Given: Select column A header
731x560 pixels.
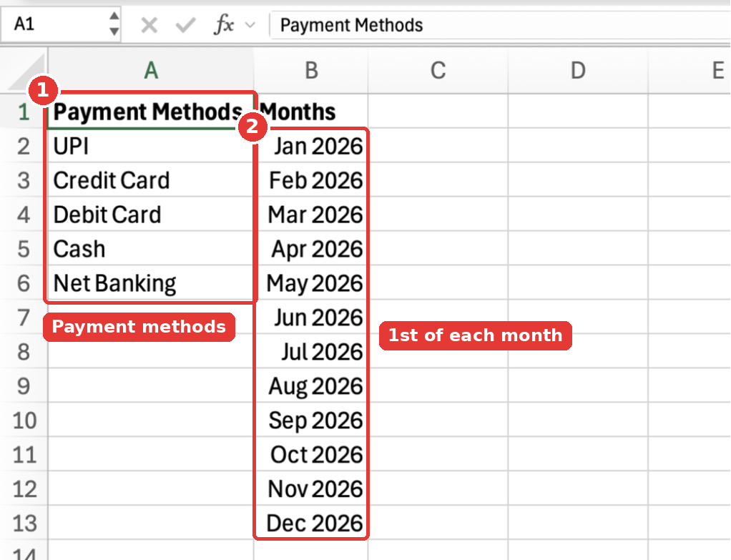Looking at the screenshot, I should (x=151, y=71).
